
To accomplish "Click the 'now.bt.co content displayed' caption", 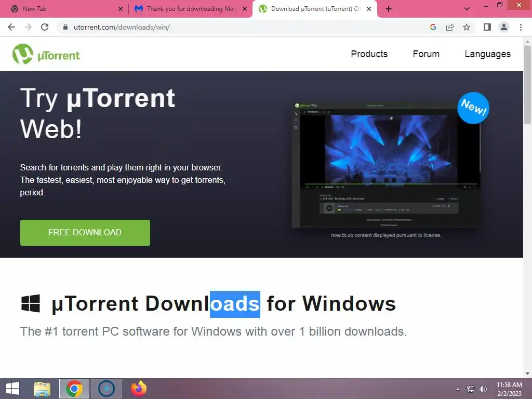I will pos(386,235).
